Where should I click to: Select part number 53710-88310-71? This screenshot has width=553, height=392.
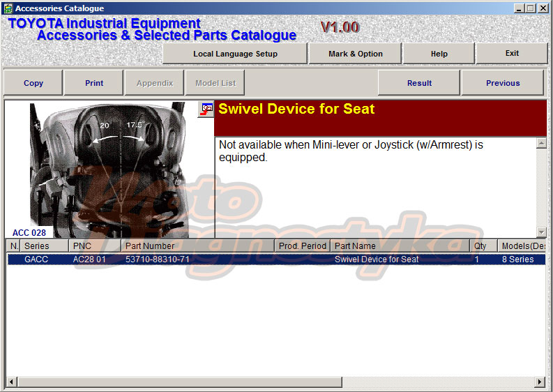coord(158,259)
